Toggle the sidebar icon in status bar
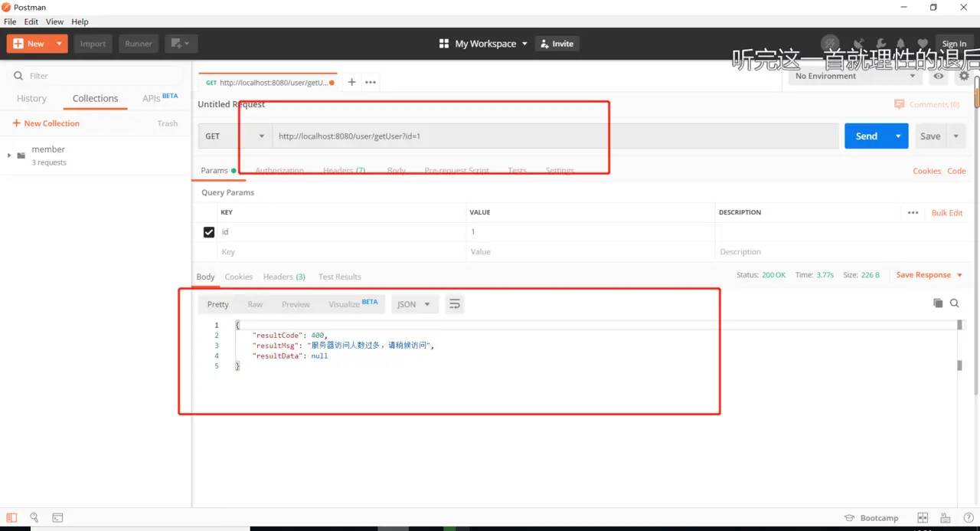This screenshot has width=980, height=531. click(11, 518)
